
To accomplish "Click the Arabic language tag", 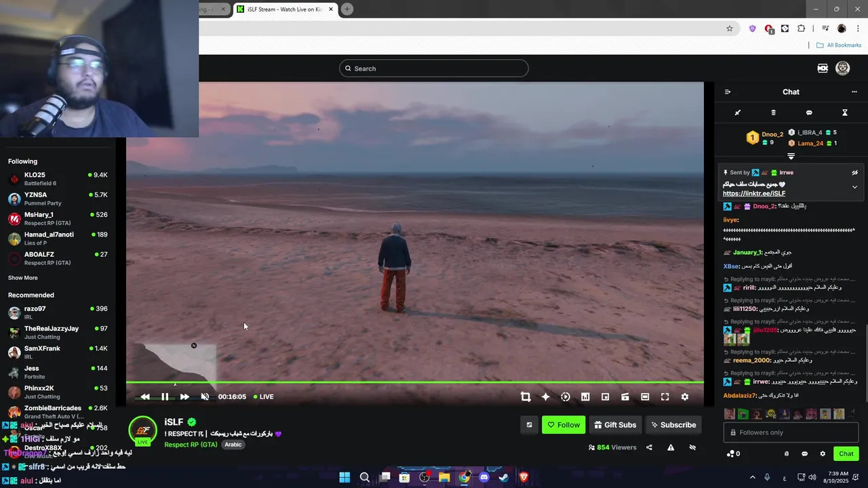I will 233,445.
